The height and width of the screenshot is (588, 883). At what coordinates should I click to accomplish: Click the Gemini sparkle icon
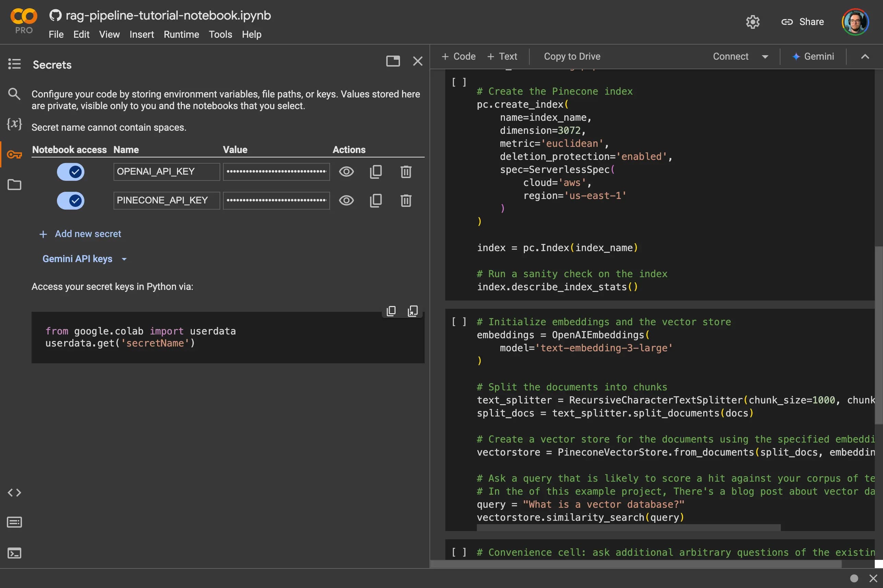[796, 57]
